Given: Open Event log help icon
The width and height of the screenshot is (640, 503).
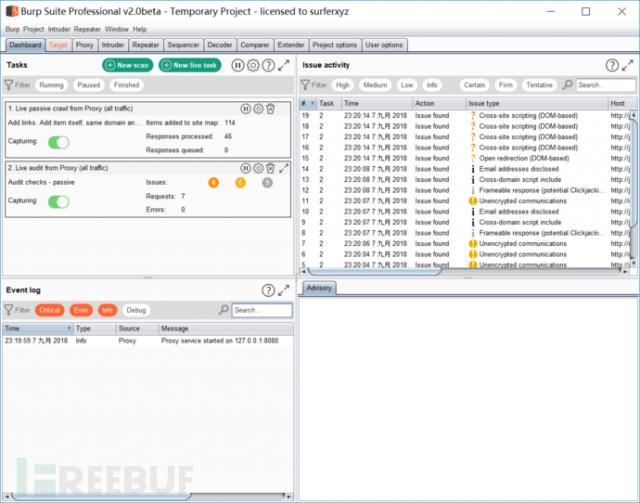Looking at the screenshot, I should [268, 290].
